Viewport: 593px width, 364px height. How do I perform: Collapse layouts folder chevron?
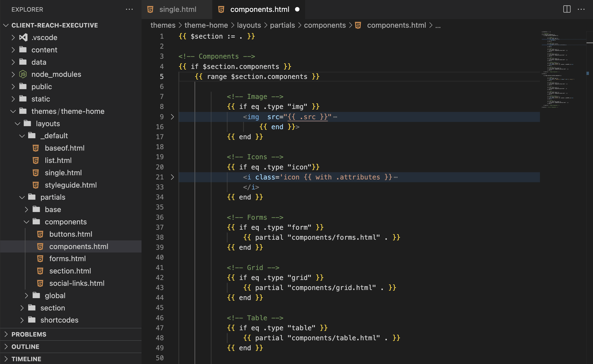(x=17, y=124)
